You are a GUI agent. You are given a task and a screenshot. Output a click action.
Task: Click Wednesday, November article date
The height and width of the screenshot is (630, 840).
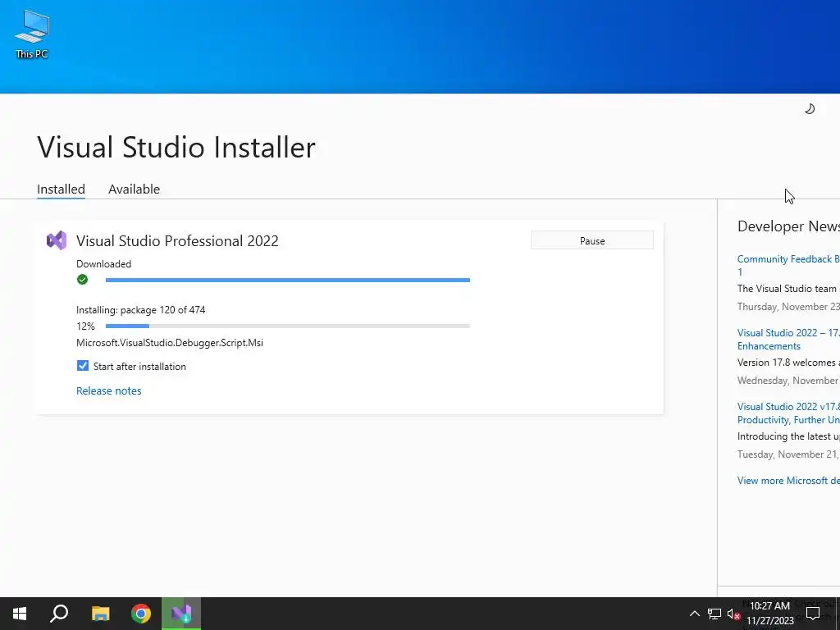point(788,381)
